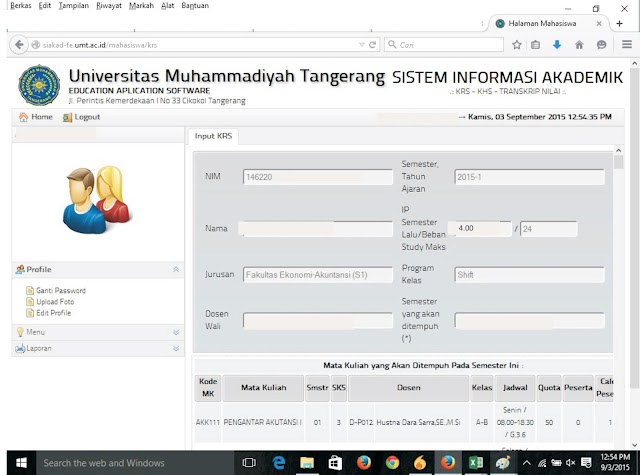Screen dimensions: 640x475
Task: Click the browser URL address bar
Action: (x=200, y=44)
